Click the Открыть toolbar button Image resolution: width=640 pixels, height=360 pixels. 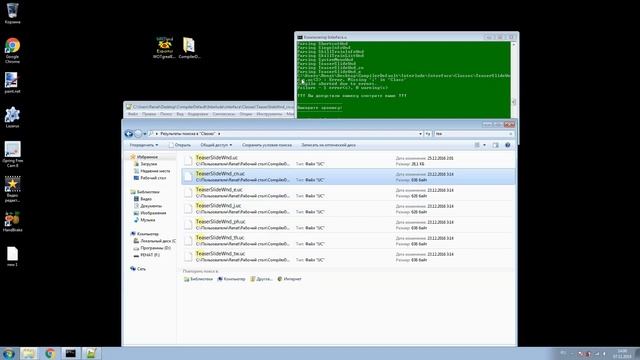180,145
